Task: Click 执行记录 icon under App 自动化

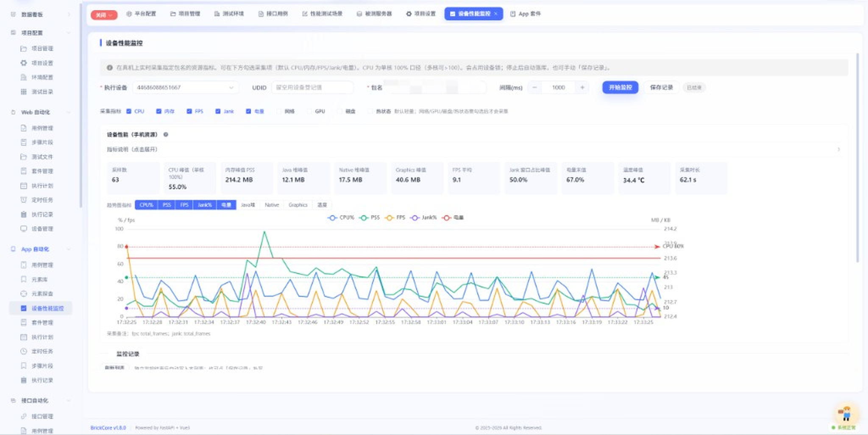Action: tap(24, 380)
